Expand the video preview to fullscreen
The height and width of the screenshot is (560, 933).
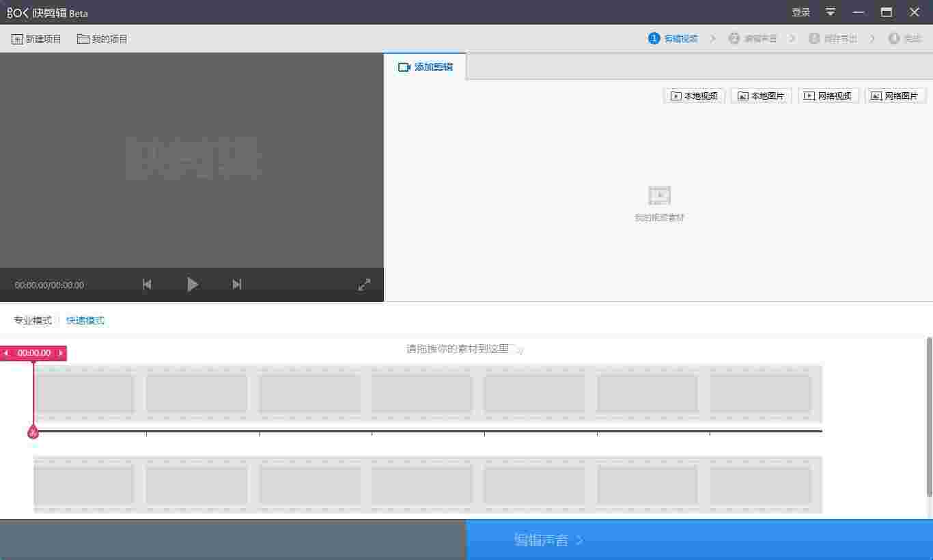pos(364,284)
